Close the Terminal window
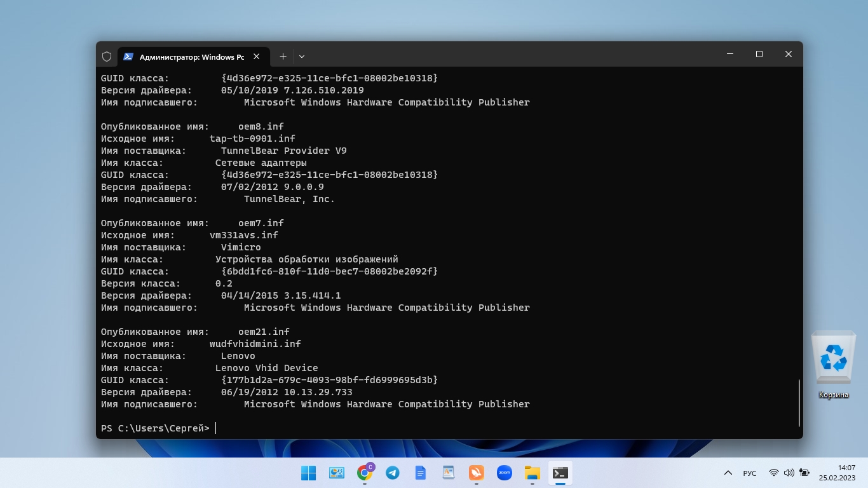Image resolution: width=868 pixels, height=488 pixels. [x=789, y=54]
